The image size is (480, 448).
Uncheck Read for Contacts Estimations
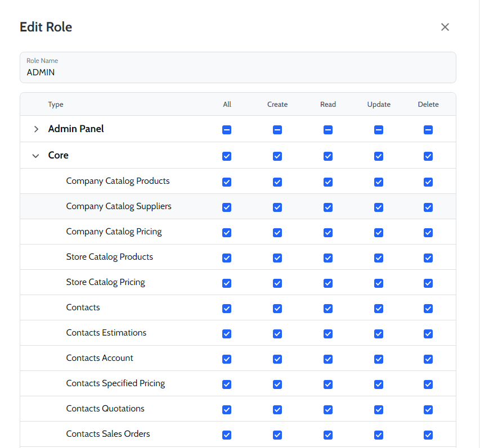coord(328,334)
